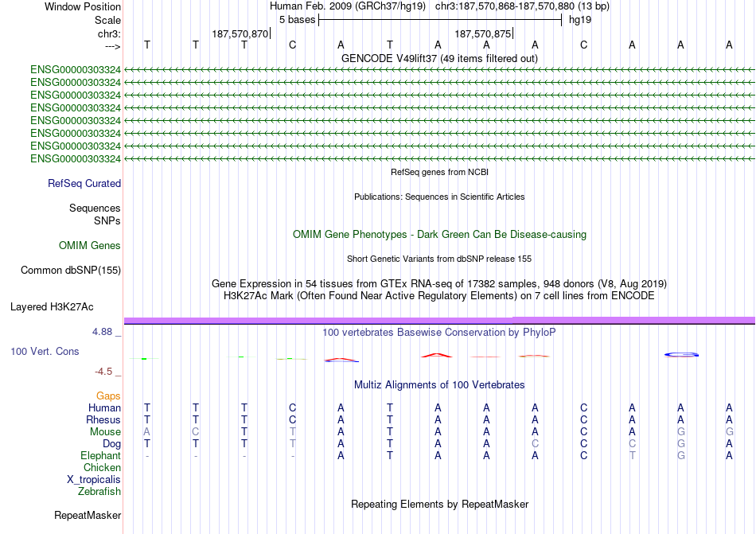Viewport: 756px width, 534px height.
Task: Click the 187,570,875 position marker
Action: click(x=482, y=33)
